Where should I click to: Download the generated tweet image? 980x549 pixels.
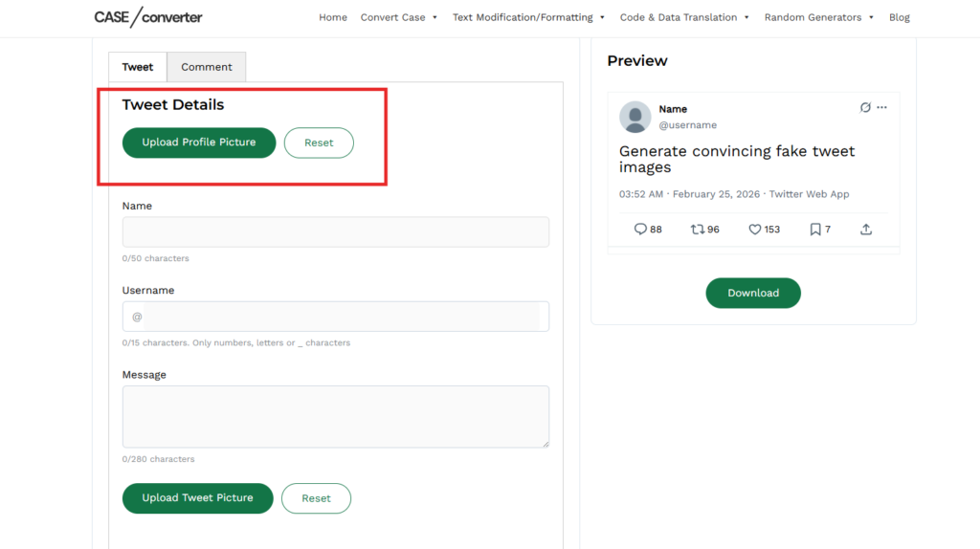pos(753,293)
